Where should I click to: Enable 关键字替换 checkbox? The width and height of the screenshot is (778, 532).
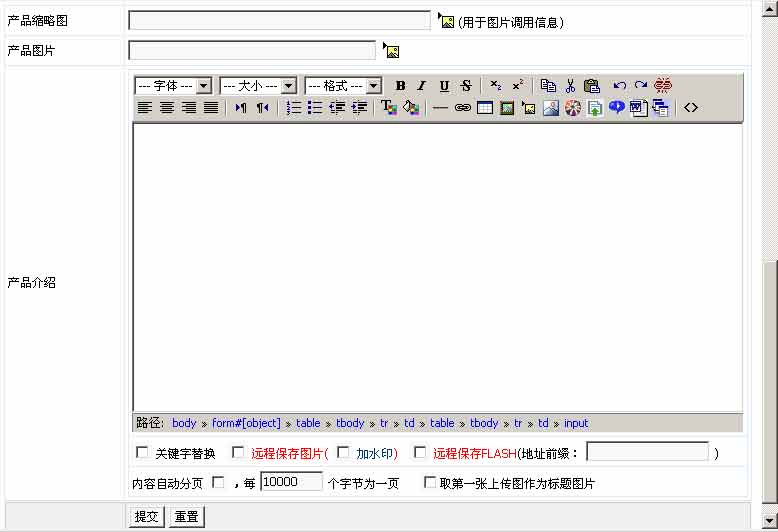coord(142,452)
